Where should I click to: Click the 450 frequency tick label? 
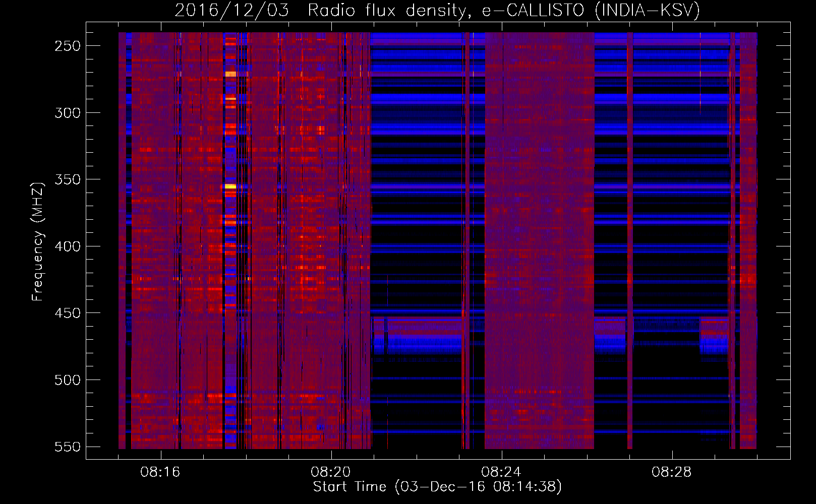tap(68, 313)
